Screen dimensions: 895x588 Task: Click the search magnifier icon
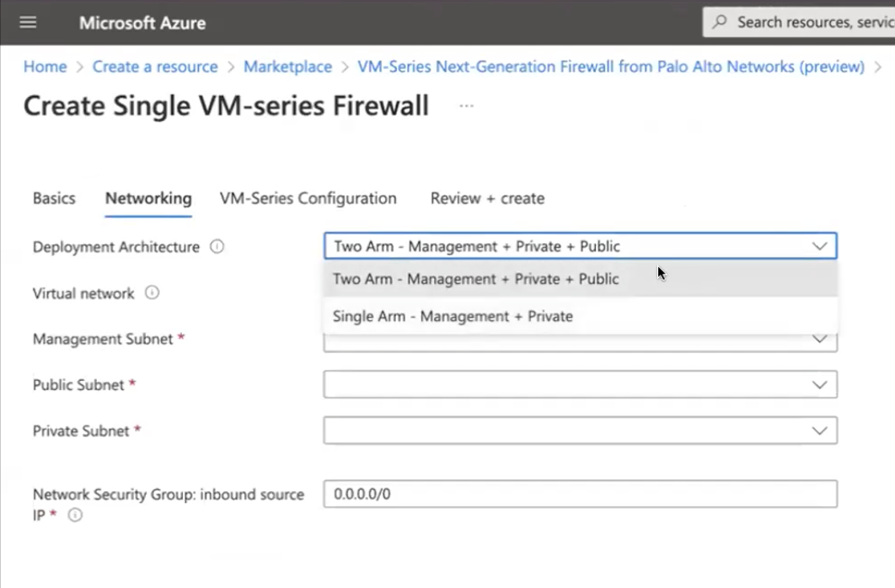(720, 23)
